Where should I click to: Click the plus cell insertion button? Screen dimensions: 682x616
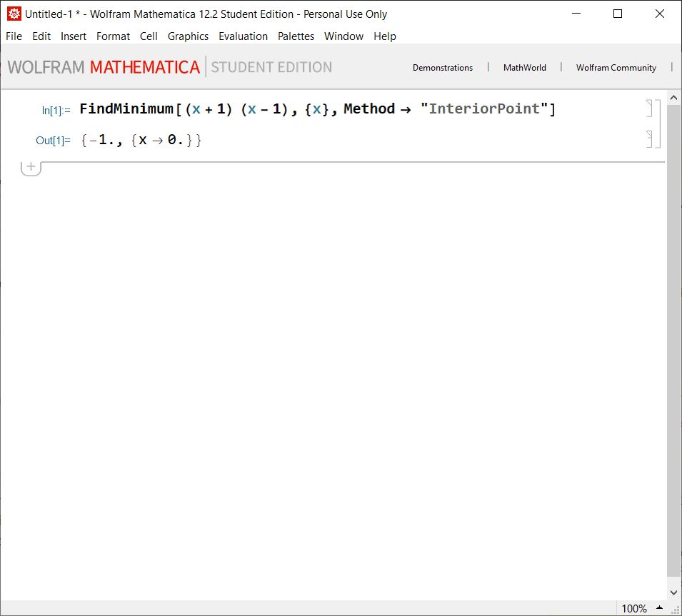click(31, 167)
